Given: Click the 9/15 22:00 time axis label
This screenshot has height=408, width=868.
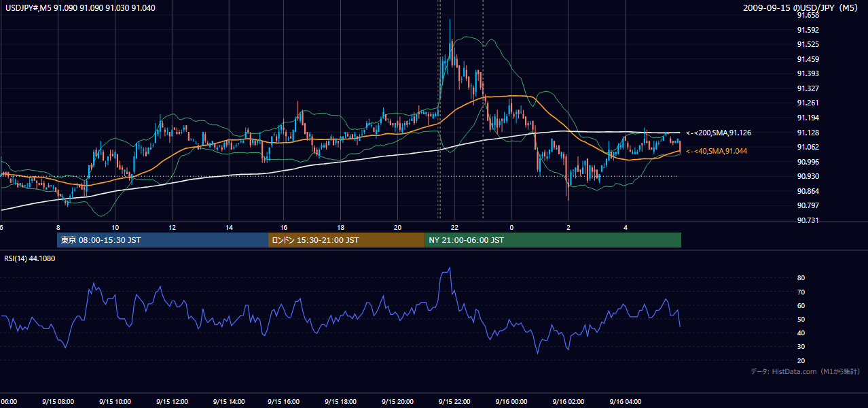Looking at the screenshot, I should 454,401.
